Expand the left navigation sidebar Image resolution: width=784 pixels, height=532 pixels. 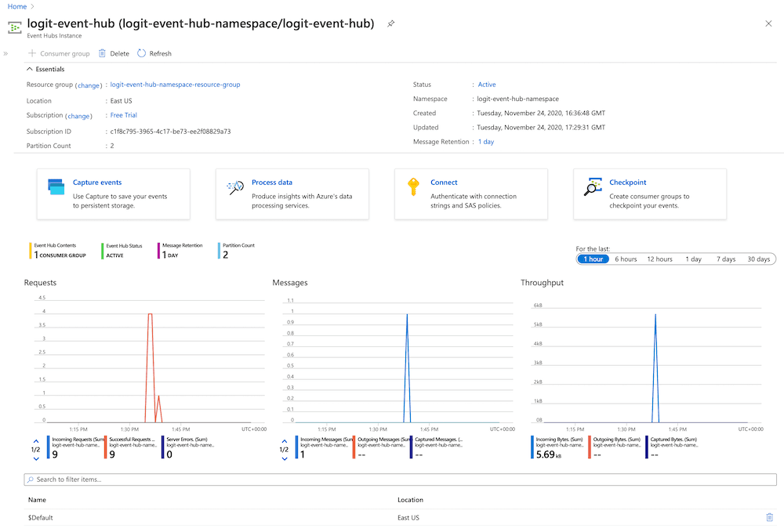click(6, 53)
